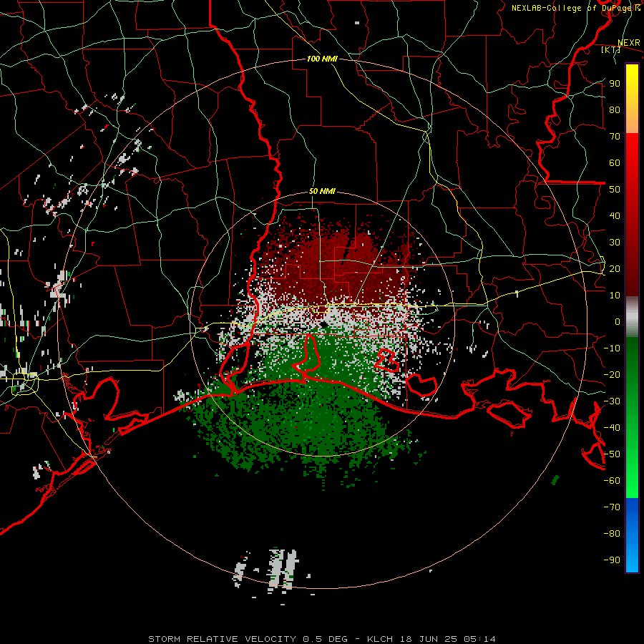Click the '80' positive velocity scale label

click(x=615, y=110)
